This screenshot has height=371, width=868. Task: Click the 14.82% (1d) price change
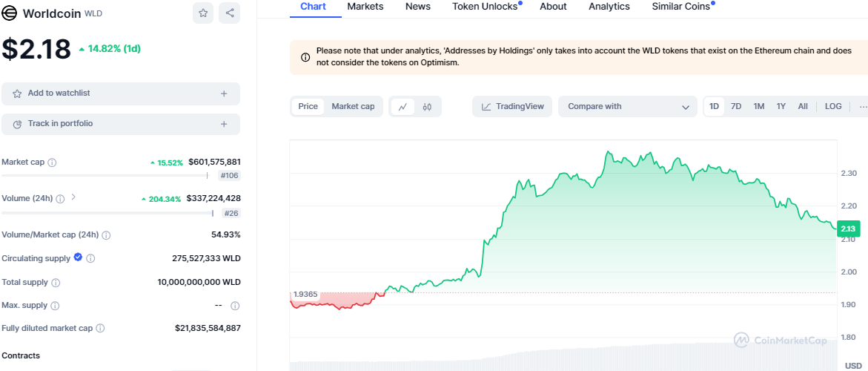[110, 48]
